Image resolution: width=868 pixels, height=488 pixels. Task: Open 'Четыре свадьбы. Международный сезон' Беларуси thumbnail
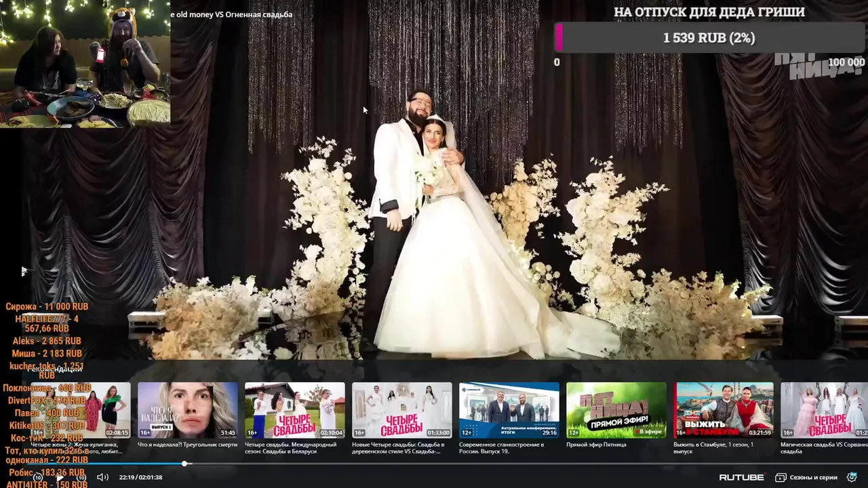[x=295, y=410]
